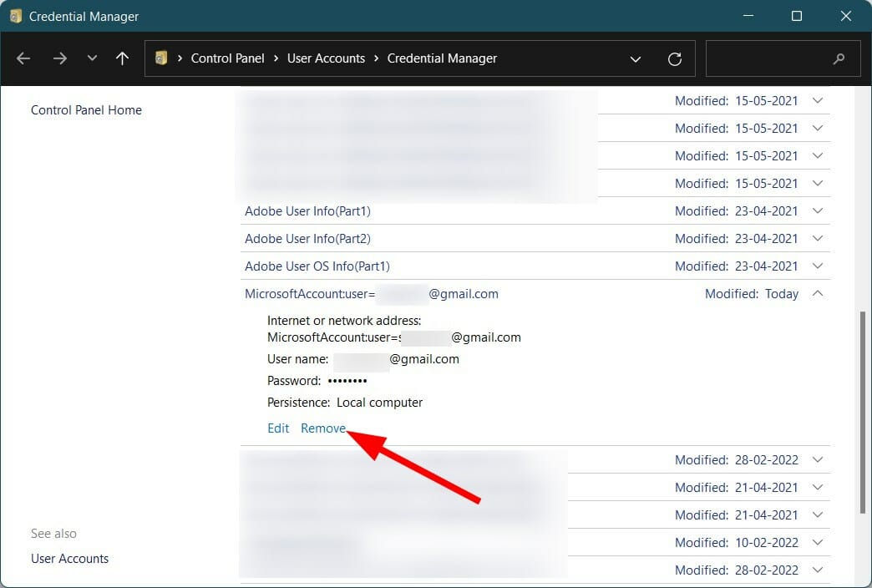Select User Accounts in the breadcrumb path

pos(326,58)
